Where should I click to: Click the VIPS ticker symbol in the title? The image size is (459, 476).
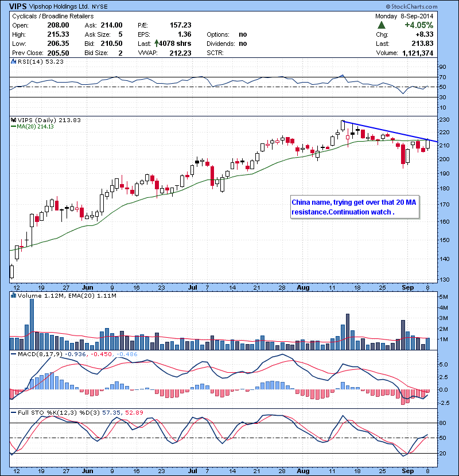(x=18, y=6)
